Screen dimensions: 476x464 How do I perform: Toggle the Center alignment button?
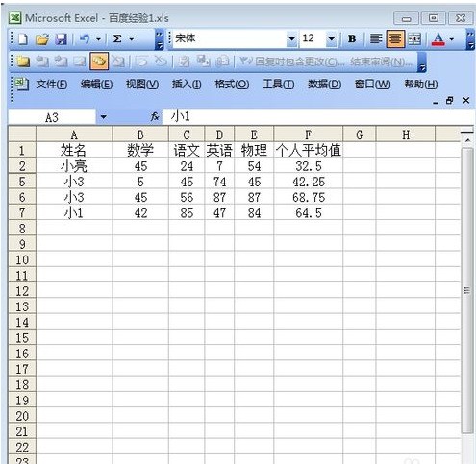pos(395,39)
